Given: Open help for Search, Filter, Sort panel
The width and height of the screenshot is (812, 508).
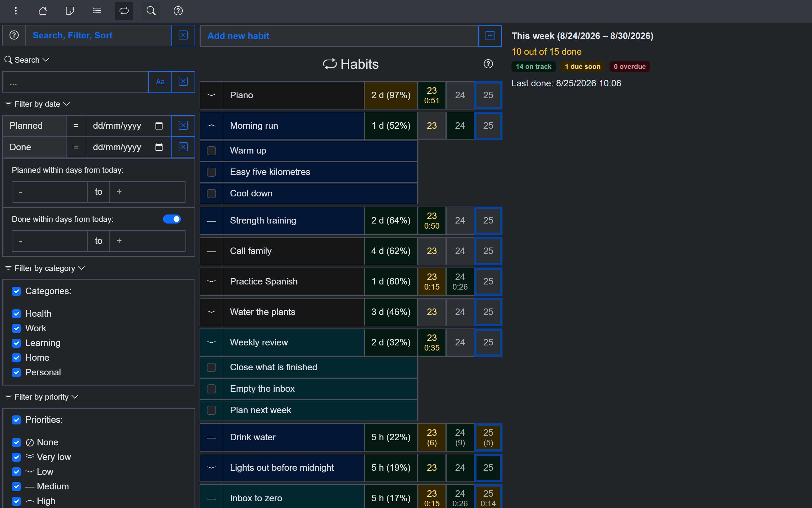Looking at the screenshot, I should 14,35.
